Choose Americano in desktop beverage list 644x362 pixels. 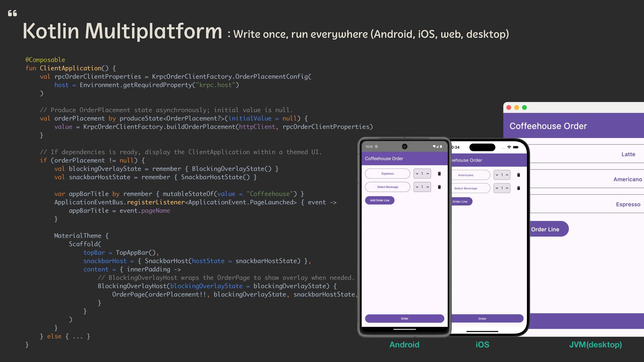pos(627,179)
